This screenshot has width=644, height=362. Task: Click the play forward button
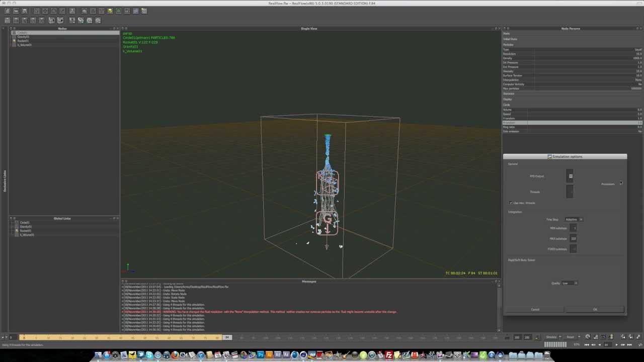[x=616, y=344]
